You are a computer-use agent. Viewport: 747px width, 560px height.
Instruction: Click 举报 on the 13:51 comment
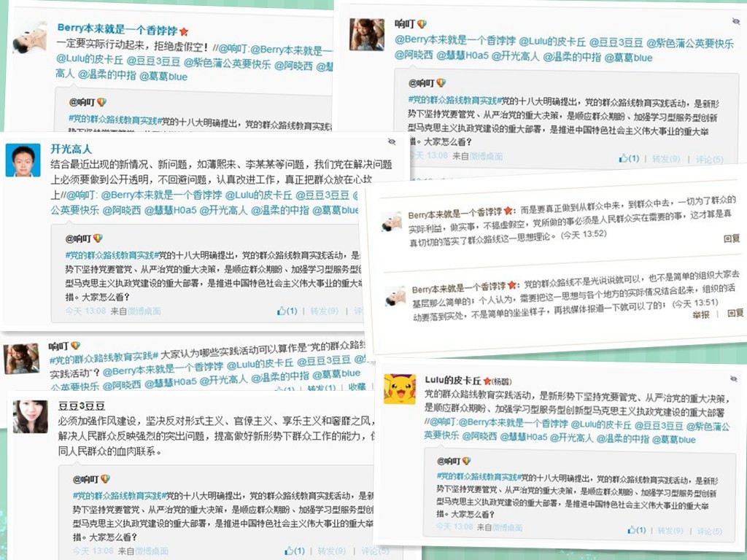click(x=701, y=314)
